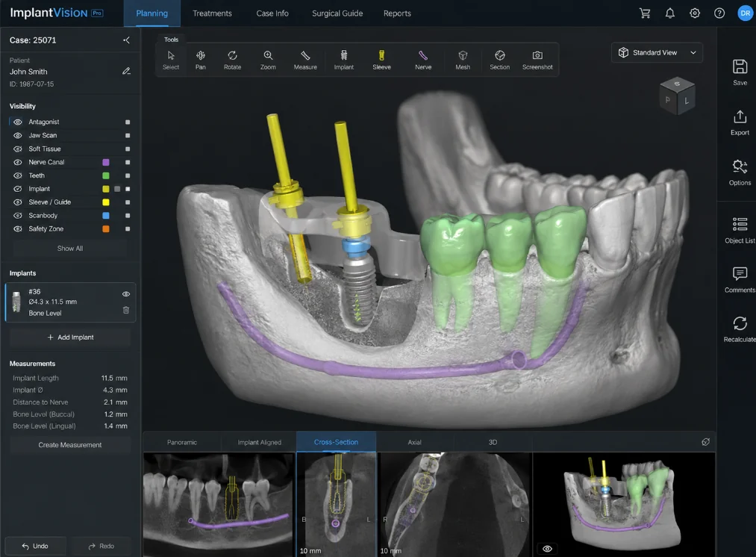Image resolution: width=756 pixels, height=557 pixels.
Task: Open settings gear in header
Action: coord(695,13)
